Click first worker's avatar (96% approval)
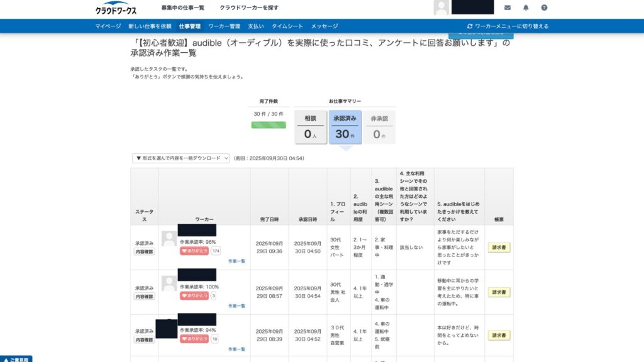644x362 pixels. coord(169,238)
